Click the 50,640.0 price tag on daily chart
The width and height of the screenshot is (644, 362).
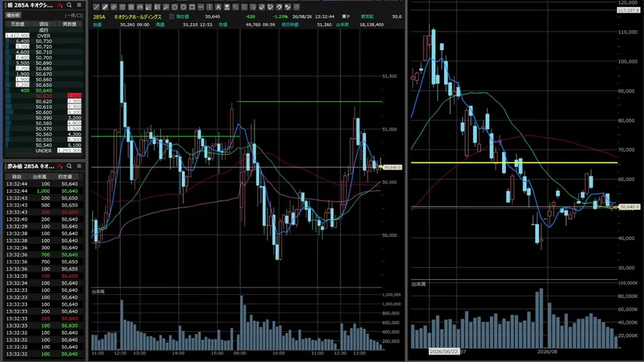point(629,207)
